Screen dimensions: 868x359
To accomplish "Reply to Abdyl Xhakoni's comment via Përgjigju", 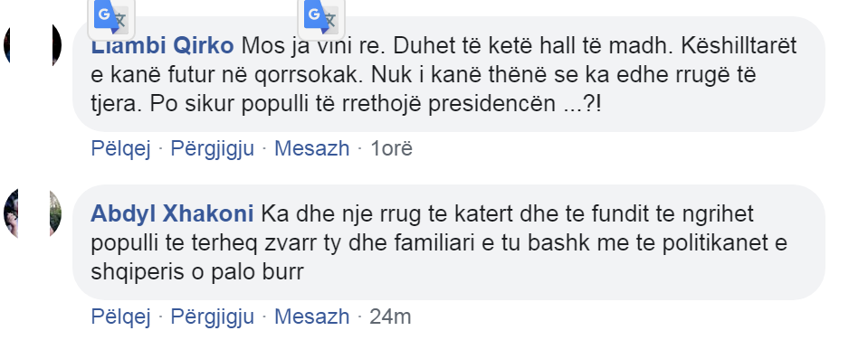I will point(212,317).
